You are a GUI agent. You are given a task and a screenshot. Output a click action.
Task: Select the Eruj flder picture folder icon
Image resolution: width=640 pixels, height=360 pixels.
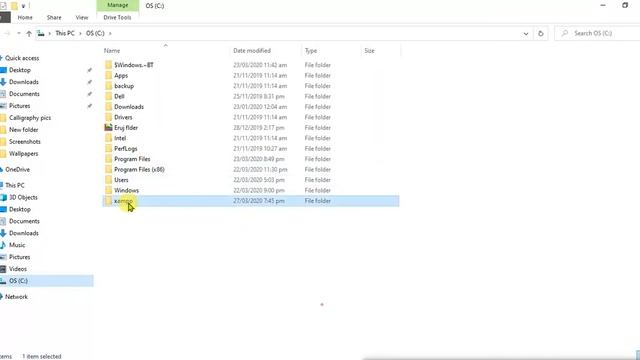(108, 127)
